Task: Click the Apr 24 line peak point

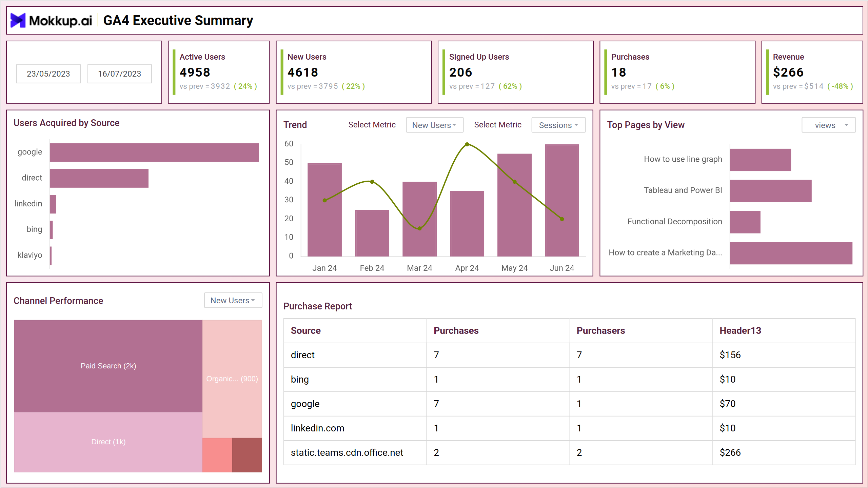Action: click(467, 144)
